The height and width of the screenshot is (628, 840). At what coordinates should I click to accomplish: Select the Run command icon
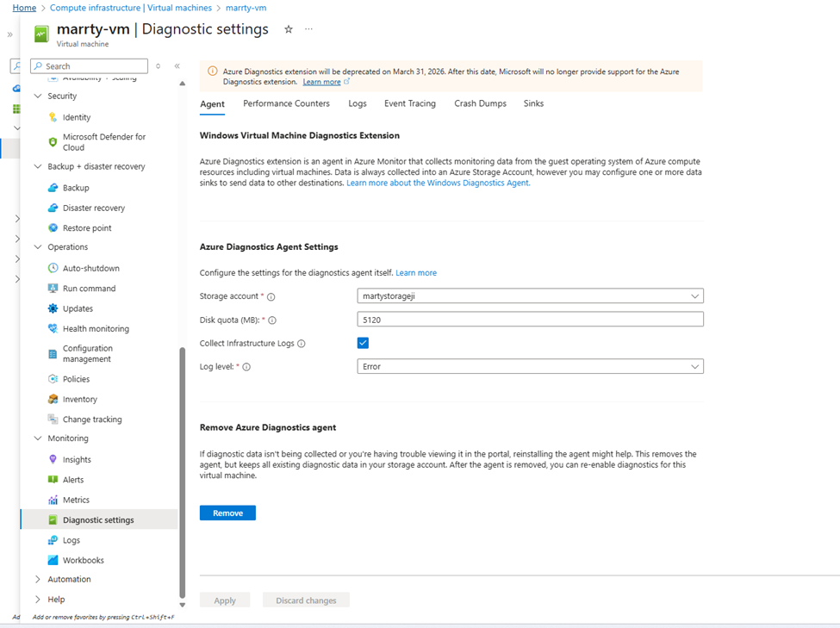53,289
